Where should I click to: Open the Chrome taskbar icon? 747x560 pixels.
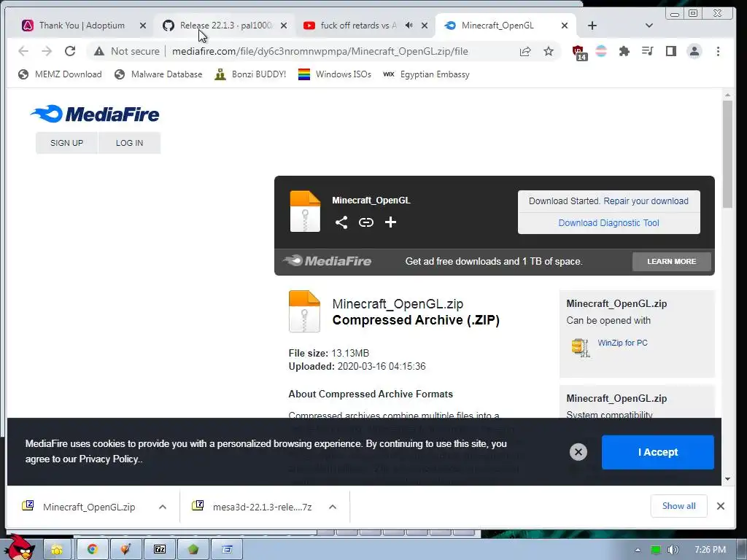(93, 549)
